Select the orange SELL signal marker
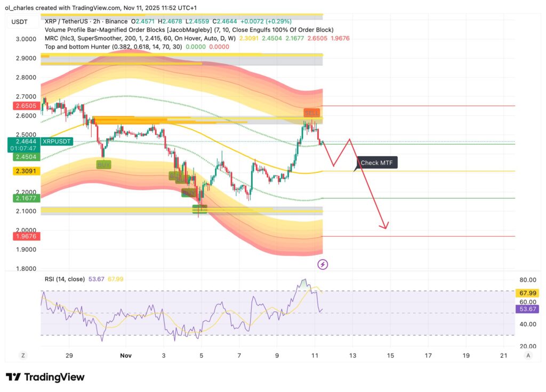The height and width of the screenshot is (392, 546). pyautogui.click(x=311, y=113)
